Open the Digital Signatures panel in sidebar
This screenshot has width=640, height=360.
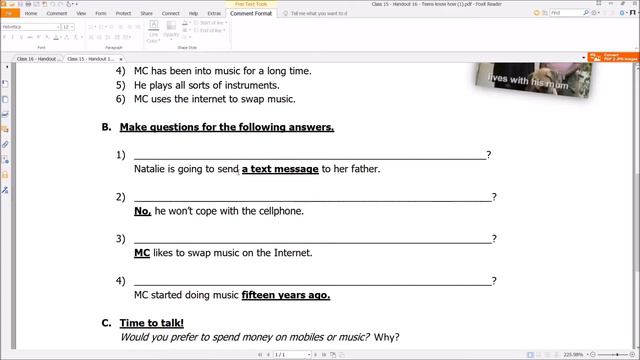(x=5, y=190)
